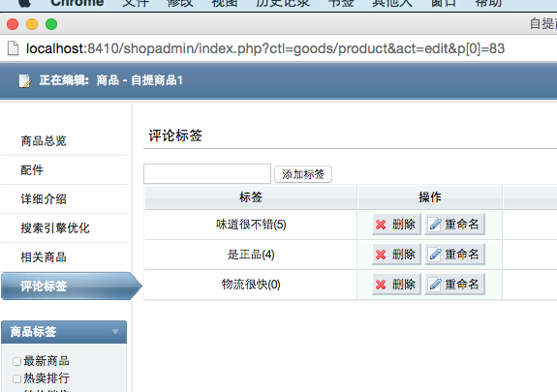Click pencil rename icon for 物流很快
The height and width of the screenshot is (392, 557).
tap(435, 285)
